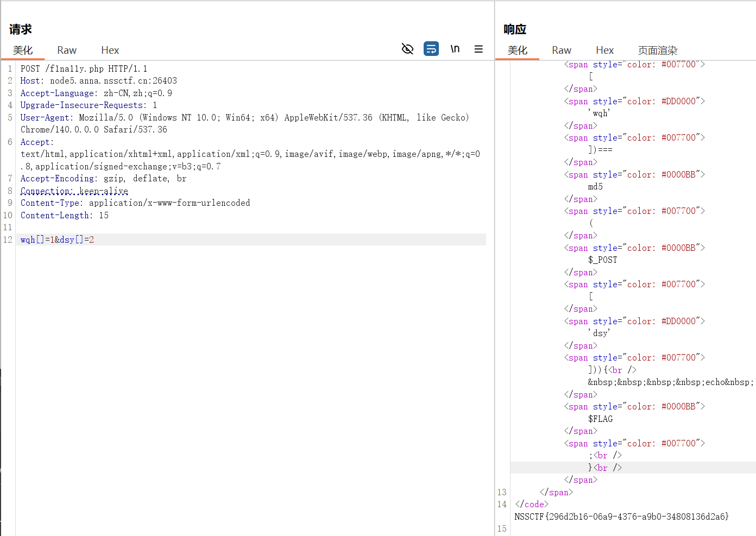
Task: Toggle the \n non-printable characters button
Action: 455,49
